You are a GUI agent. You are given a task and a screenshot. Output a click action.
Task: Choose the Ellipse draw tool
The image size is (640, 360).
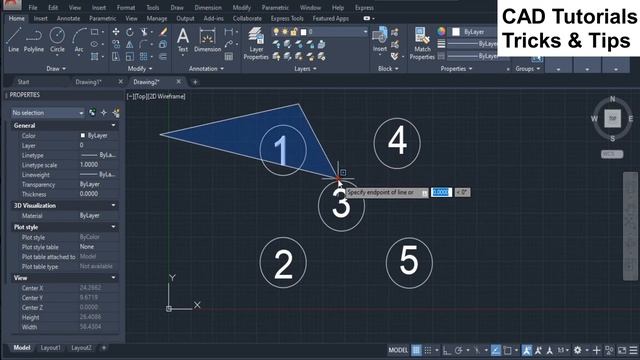coord(95,44)
